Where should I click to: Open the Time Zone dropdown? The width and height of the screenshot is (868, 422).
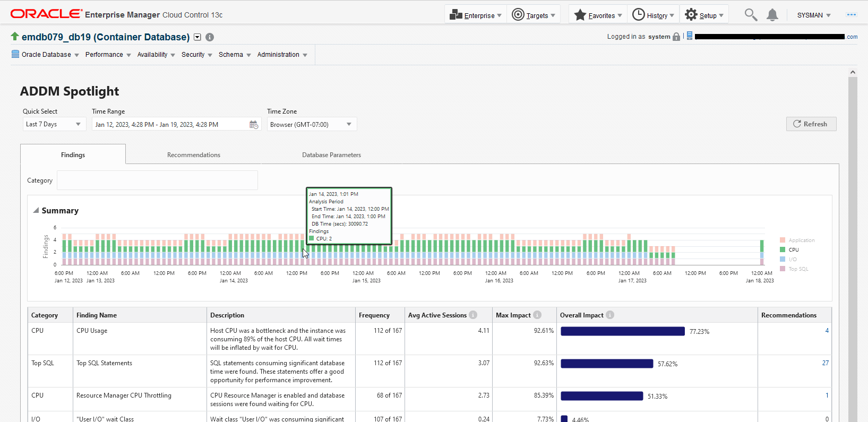[312, 124]
